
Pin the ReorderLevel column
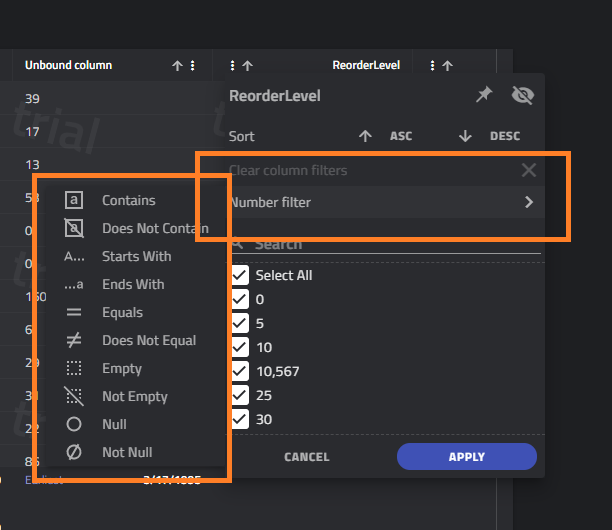(x=484, y=95)
